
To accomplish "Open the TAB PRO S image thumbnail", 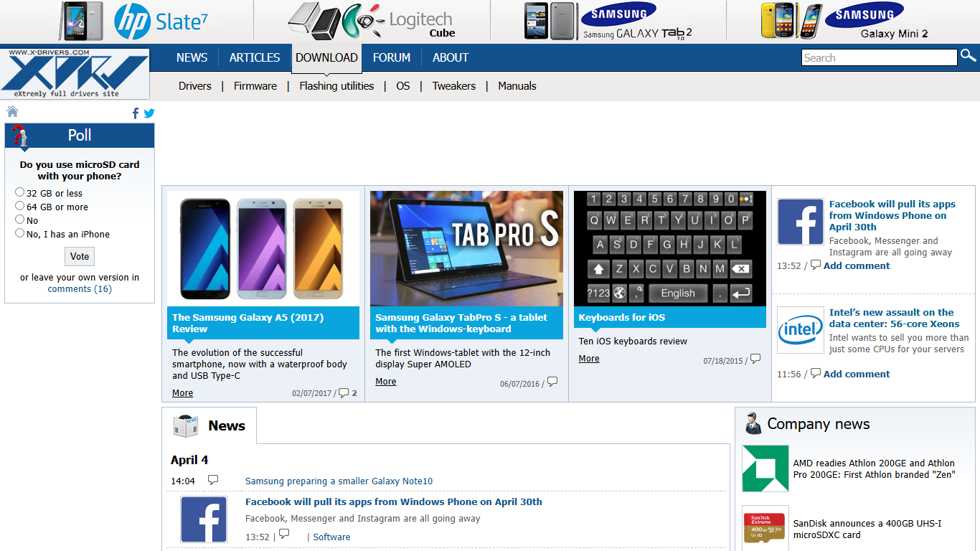I will (466, 248).
